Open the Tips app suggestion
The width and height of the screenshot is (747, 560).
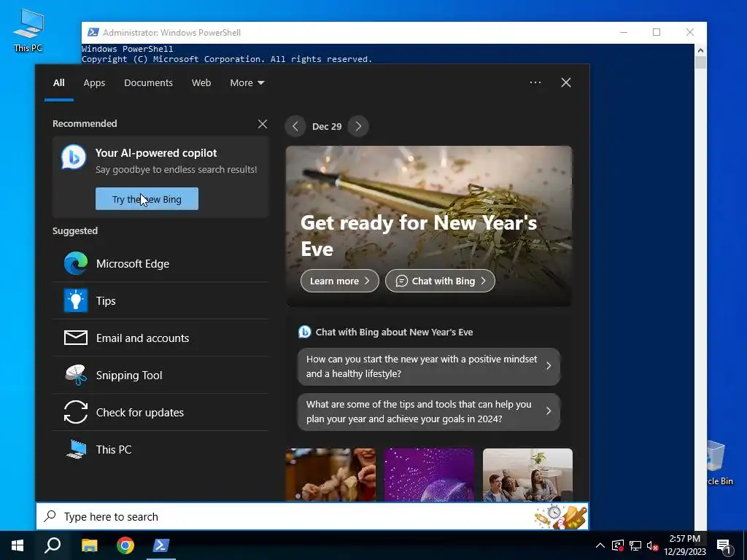pyautogui.click(x=161, y=300)
